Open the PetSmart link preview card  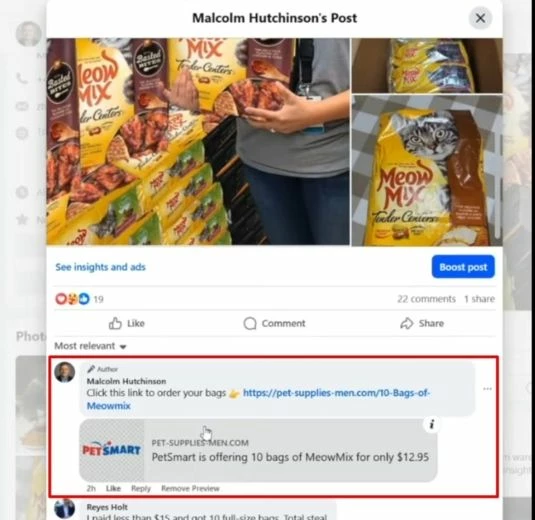coord(258,450)
